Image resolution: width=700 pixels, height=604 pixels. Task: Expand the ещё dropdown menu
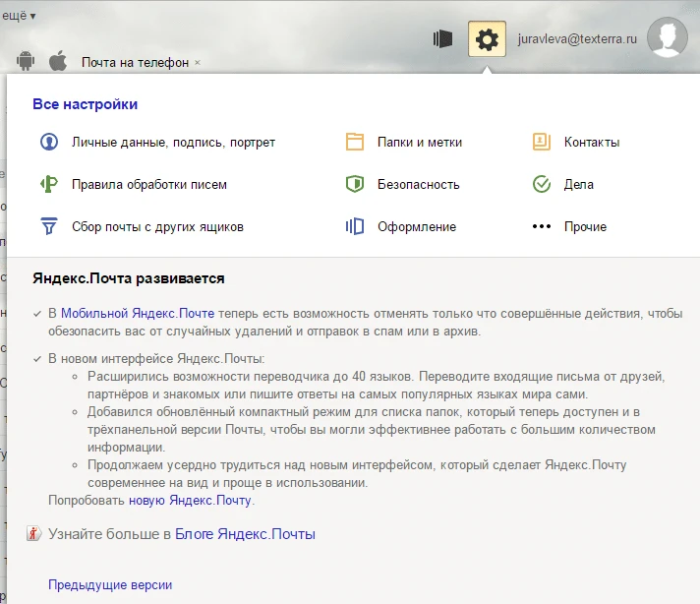click(19, 16)
